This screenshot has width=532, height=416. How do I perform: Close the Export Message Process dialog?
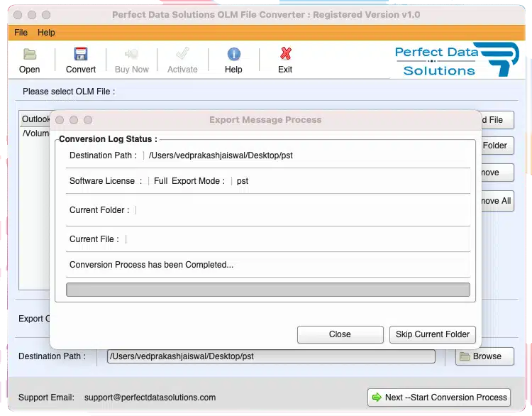click(x=340, y=334)
